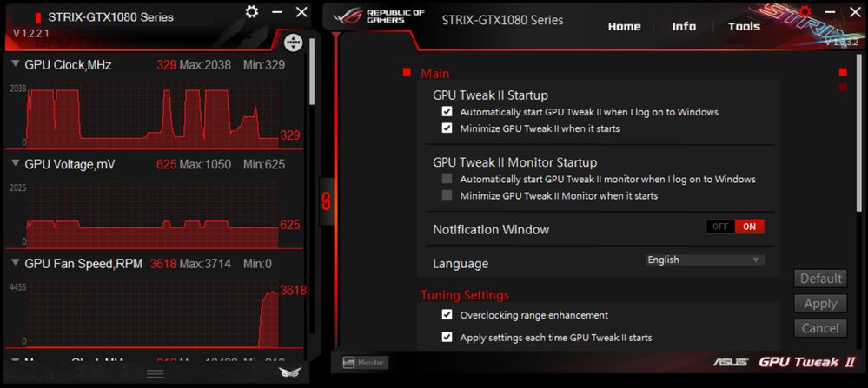Click the bright red page indicator square

[842, 73]
